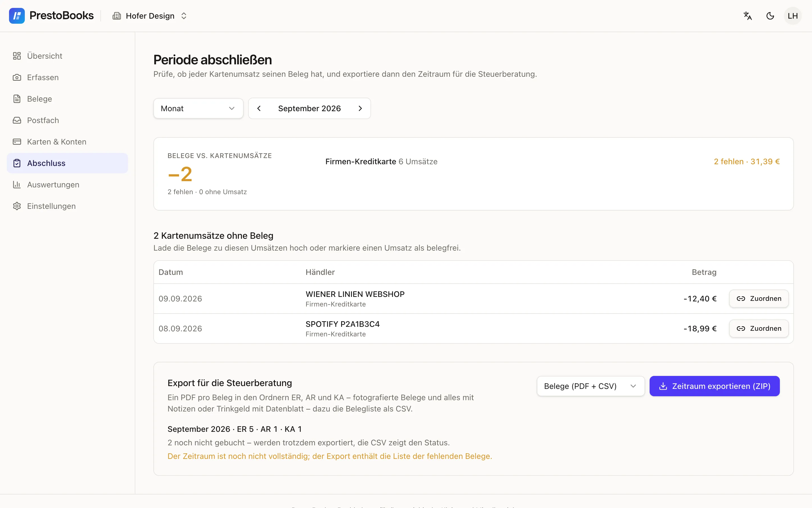Click the Firmen-Kreditkarte 6 Umsätze row

(552, 162)
